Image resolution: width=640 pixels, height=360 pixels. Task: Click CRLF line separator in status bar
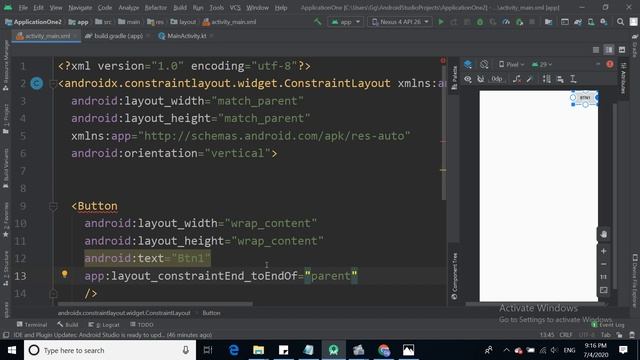pyautogui.click(x=566, y=335)
